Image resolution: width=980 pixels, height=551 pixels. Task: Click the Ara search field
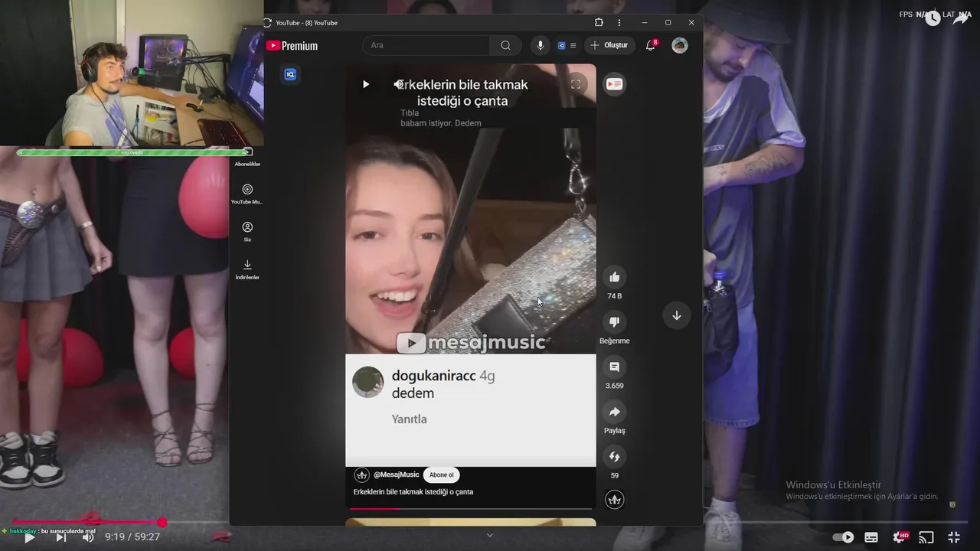pyautogui.click(x=427, y=45)
